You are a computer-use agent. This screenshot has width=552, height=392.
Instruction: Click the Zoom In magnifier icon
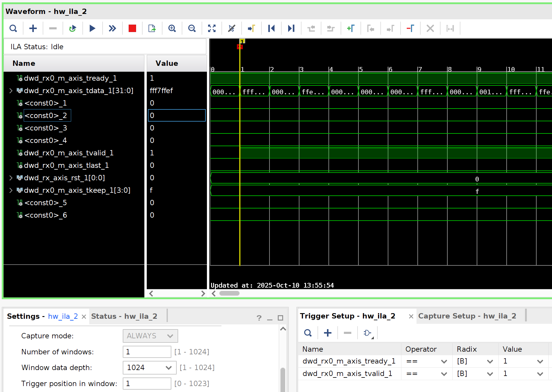pyautogui.click(x=172, y=28)
